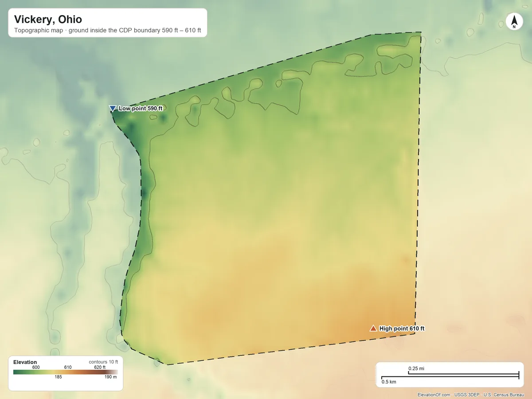
Task: Click the '620 ft' elevation legend value
Action: [100, 367]
